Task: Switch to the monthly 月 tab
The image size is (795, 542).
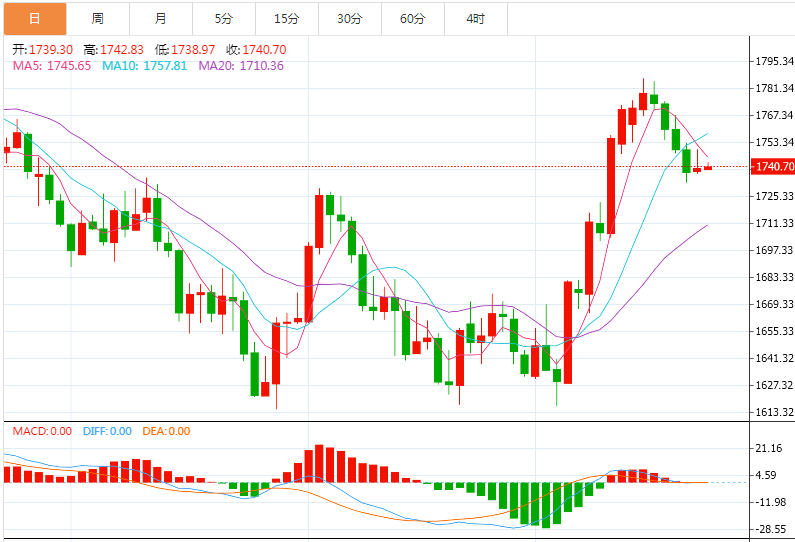Action: [x=161, y=19]
